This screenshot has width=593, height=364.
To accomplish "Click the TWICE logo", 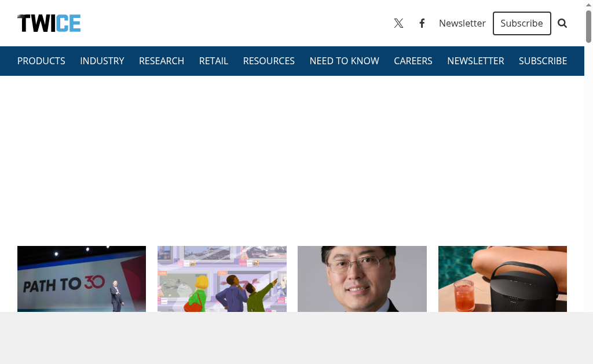I will 49,23.
